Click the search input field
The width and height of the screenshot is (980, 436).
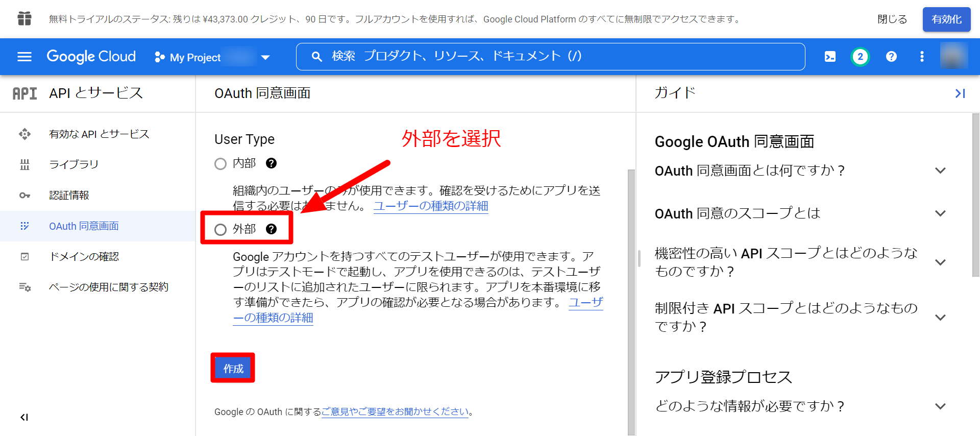(x=550, y=57)
